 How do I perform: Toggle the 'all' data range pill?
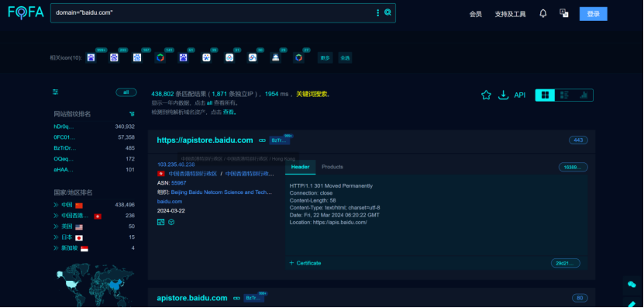pyautogui.click(x=126, y=92)
